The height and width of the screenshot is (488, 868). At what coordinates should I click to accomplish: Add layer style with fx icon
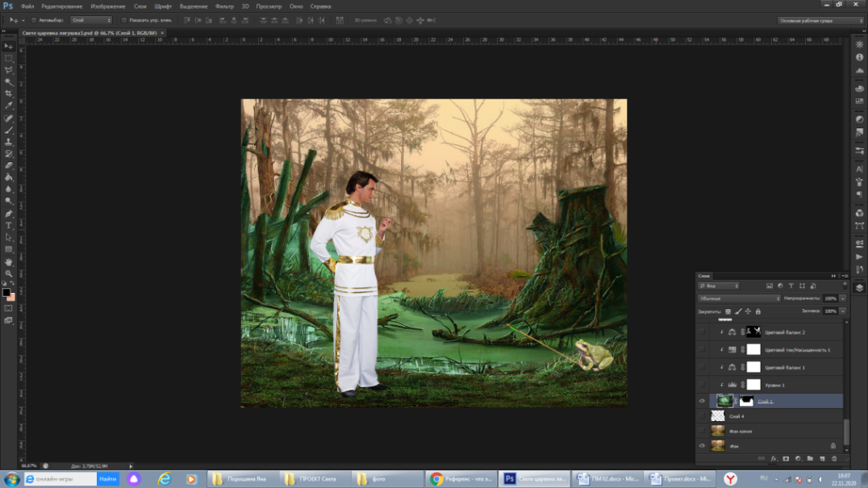pos(774,459)
